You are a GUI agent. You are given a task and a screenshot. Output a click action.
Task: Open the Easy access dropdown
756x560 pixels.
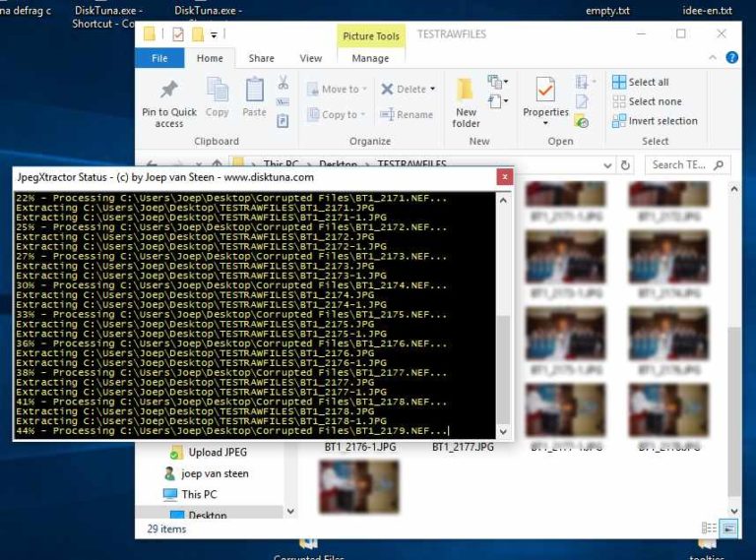point(497,101)
